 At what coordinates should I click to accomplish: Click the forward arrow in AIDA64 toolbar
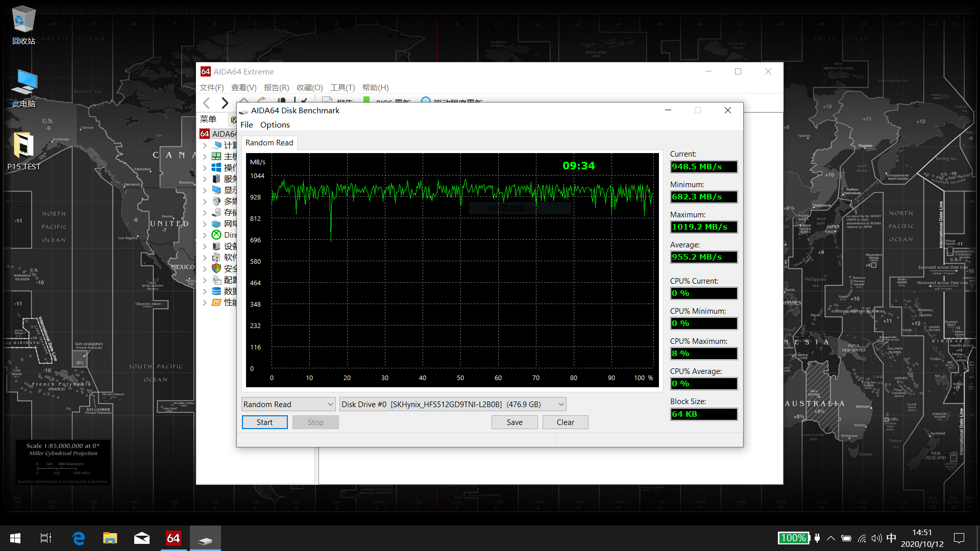[225, 103]
